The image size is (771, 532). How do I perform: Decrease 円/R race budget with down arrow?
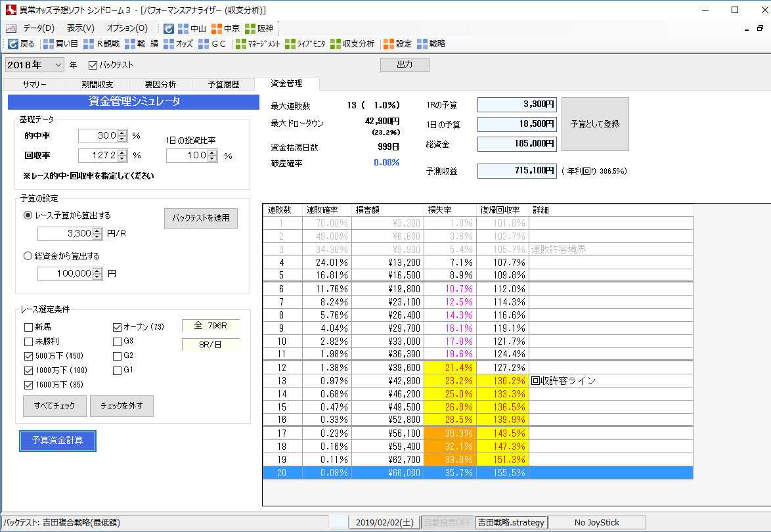click(x=97, y=236)
